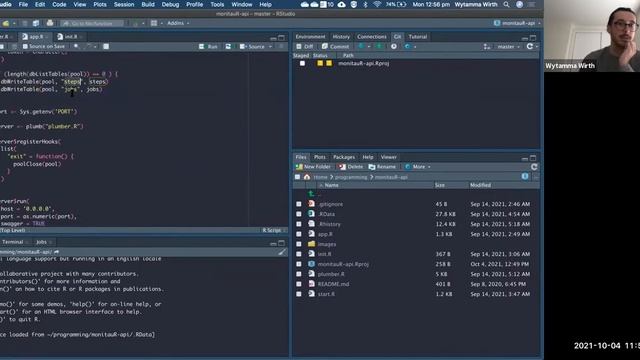Check the plumber.R file checkbox
This screenshot has height=360, width=640.
[299, 274]
